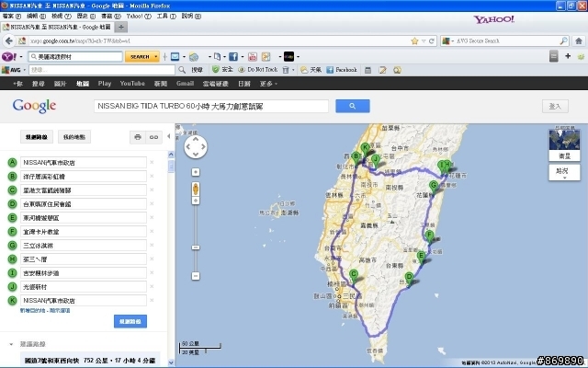Screen dimensions: 588x368
Task: Click the blue Google Maps search button
Action: pos(353,107)
